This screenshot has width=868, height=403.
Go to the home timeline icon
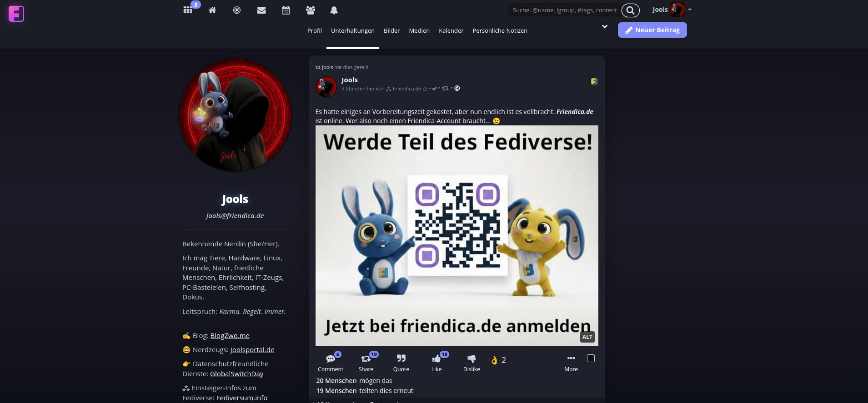212,10
